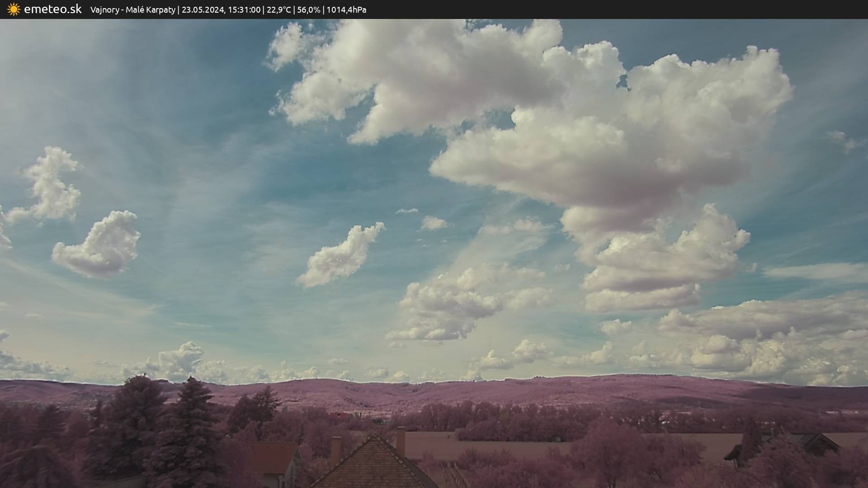Click the tiled pyramid roof at bottom center

pyautogui.click(x=375, y=465)
